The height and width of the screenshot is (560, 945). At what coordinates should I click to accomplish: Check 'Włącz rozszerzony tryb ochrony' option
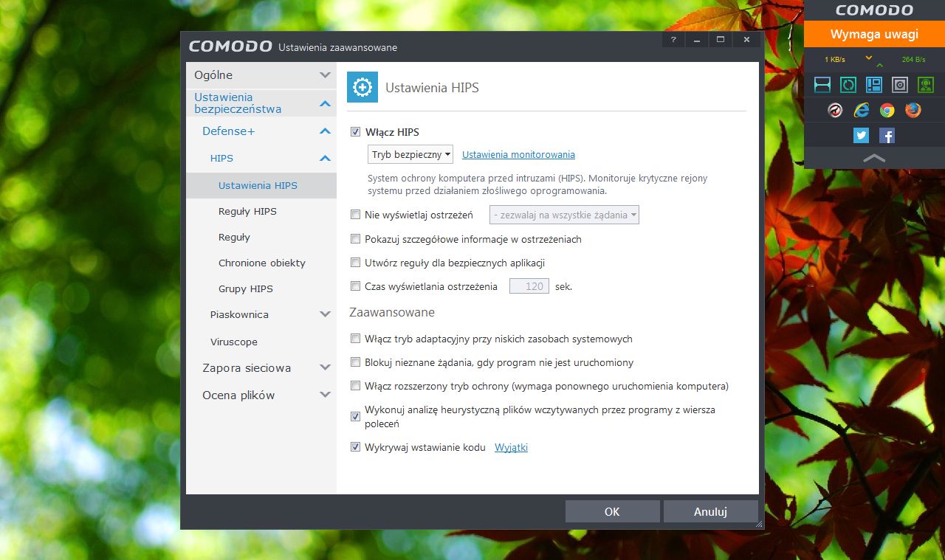point(356,386)
